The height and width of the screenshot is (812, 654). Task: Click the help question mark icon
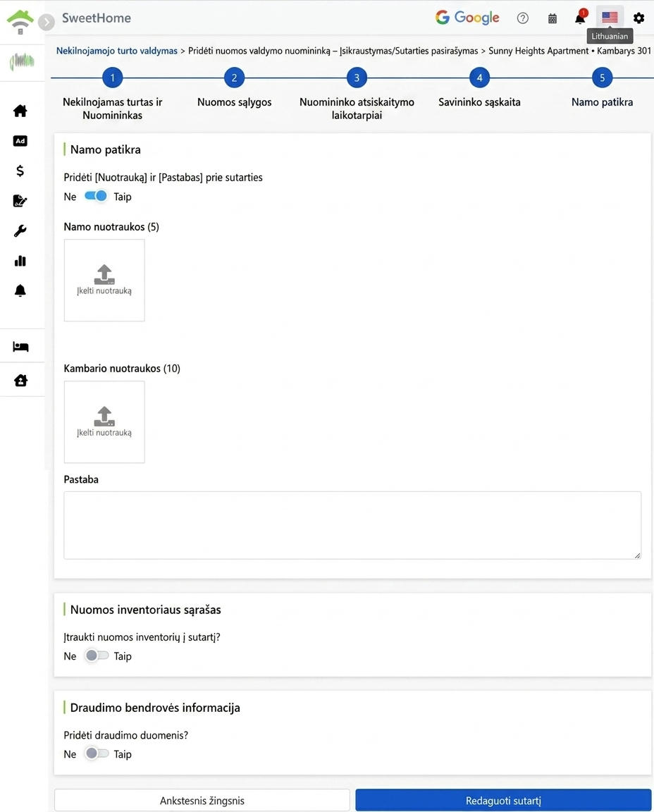523,18
